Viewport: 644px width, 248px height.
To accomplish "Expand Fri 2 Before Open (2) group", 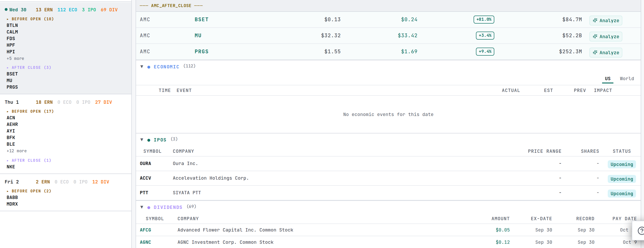I will tap(29, 191).
